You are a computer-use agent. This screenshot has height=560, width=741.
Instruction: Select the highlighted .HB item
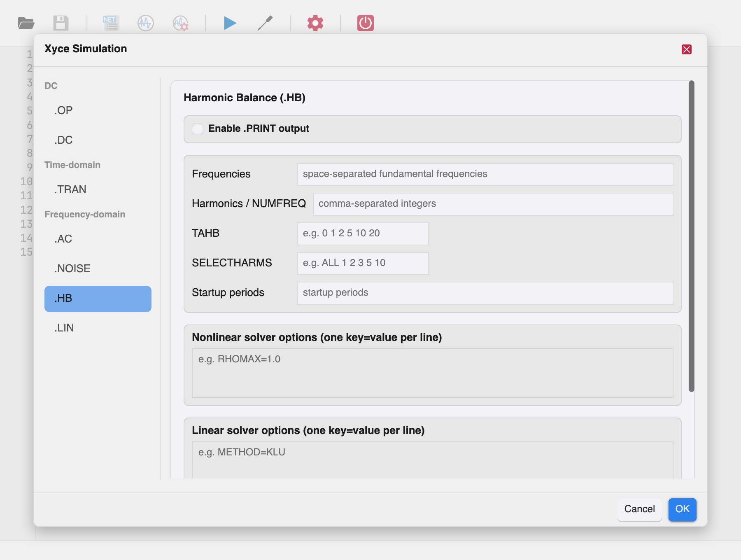[98, 299]
